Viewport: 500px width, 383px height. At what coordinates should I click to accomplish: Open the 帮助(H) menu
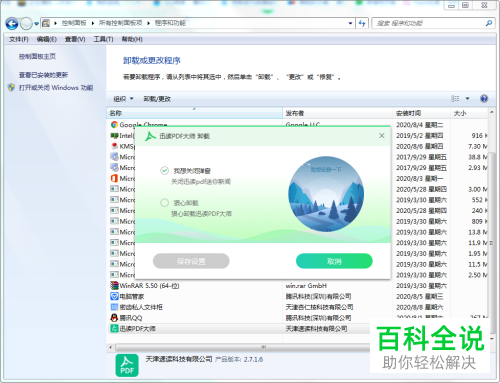pos(132,39)
